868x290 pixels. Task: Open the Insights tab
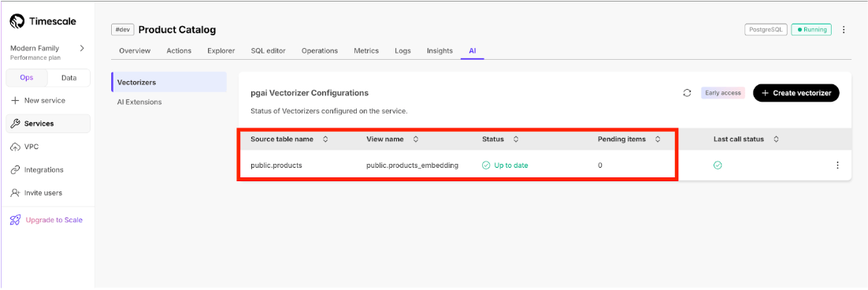point(440,51)
